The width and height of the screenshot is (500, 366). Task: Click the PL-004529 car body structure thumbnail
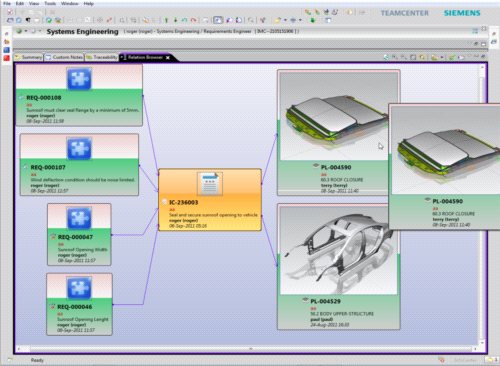click(x=338, y=251)
